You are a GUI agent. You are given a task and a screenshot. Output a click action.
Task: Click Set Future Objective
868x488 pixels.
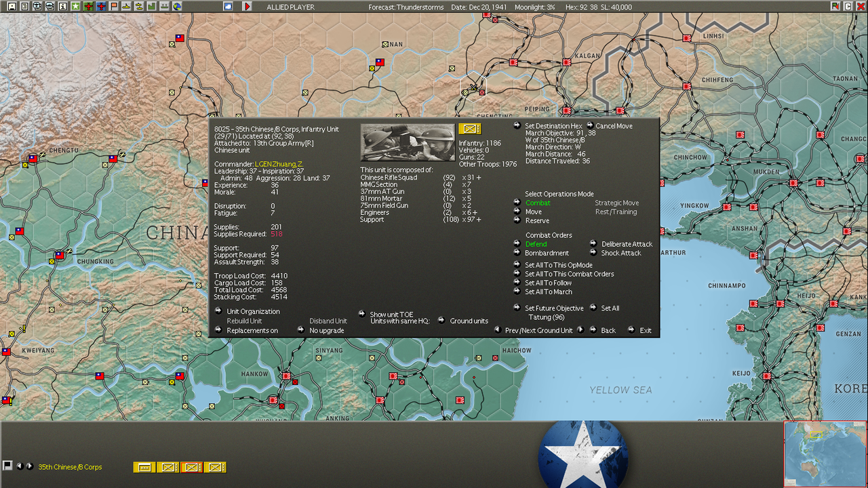(x=554, y=308)
